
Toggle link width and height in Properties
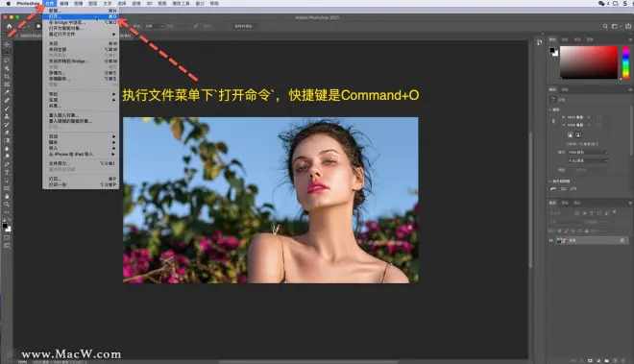553,121
